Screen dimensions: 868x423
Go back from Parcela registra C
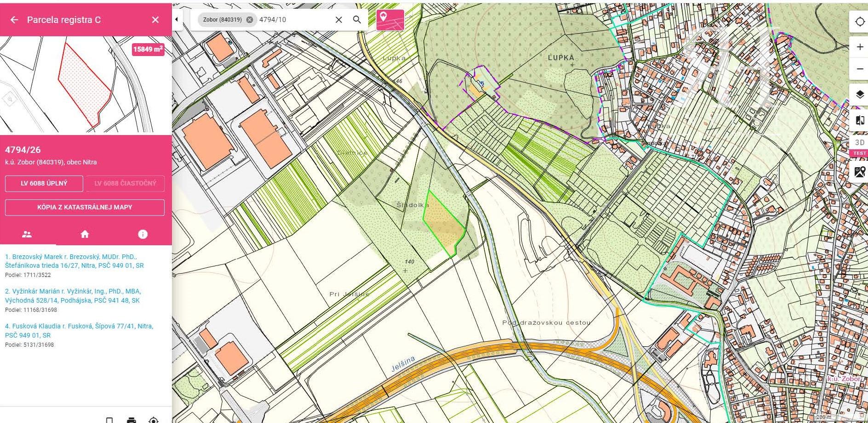pyautogui.click(x=14, y=20)
